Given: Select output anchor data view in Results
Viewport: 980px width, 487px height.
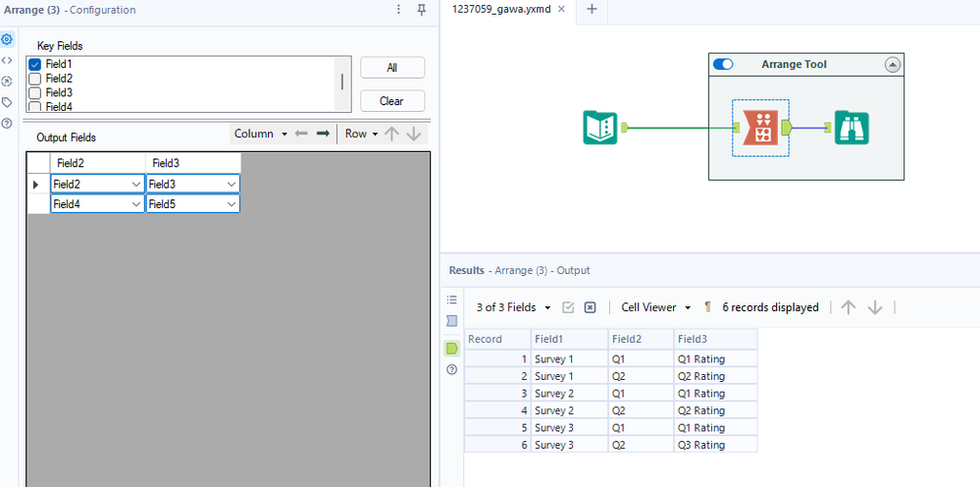Looking at the screenshot, I should point(452,349).
